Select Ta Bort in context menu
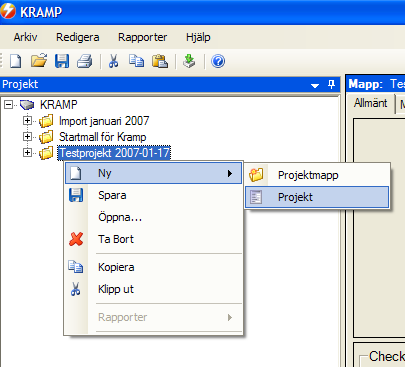Image resolution: width=405 pixels, height=367 pixels. [x=153, y=239]
